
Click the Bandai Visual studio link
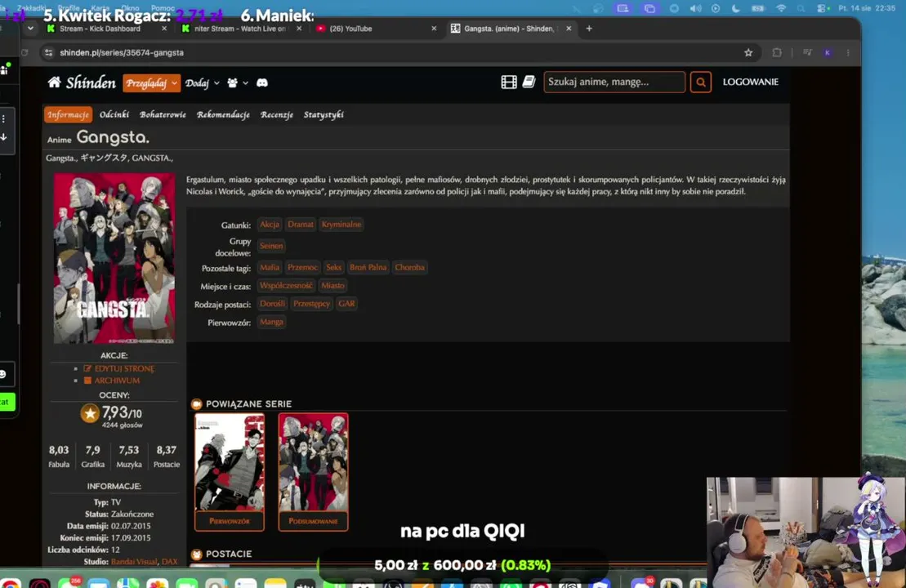coord(134,561)
